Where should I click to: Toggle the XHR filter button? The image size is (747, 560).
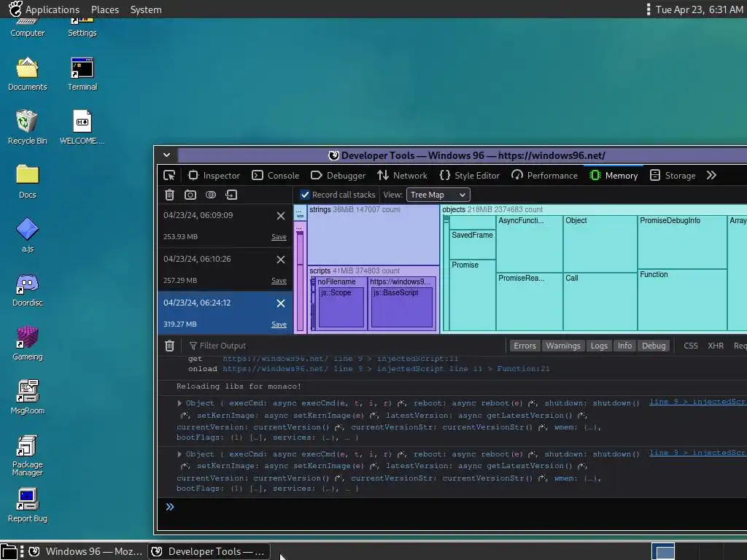click(716, 346)
